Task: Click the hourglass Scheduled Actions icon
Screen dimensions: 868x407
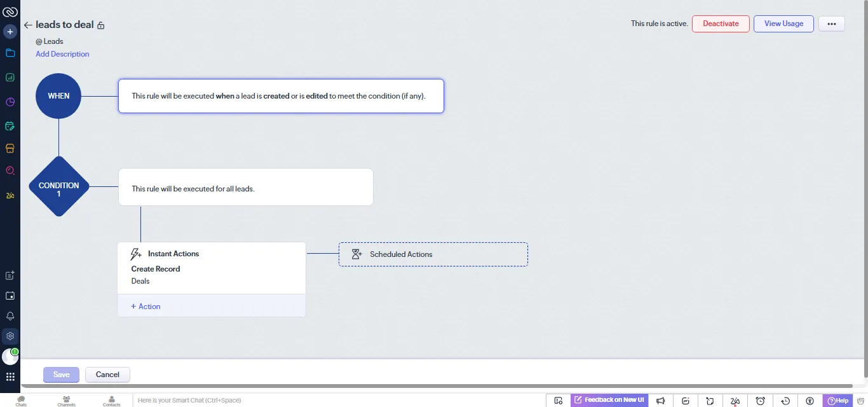Action: (x=357, y=254)
